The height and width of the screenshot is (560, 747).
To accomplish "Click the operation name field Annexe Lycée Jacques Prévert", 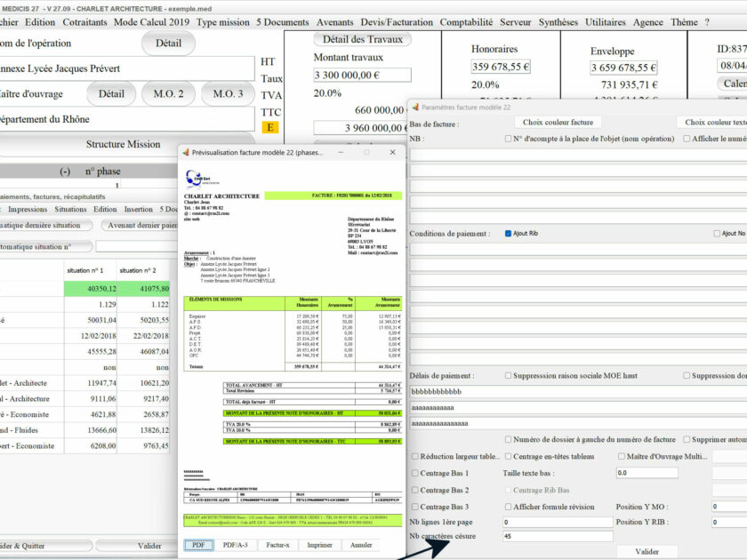I will click(126, 68).
